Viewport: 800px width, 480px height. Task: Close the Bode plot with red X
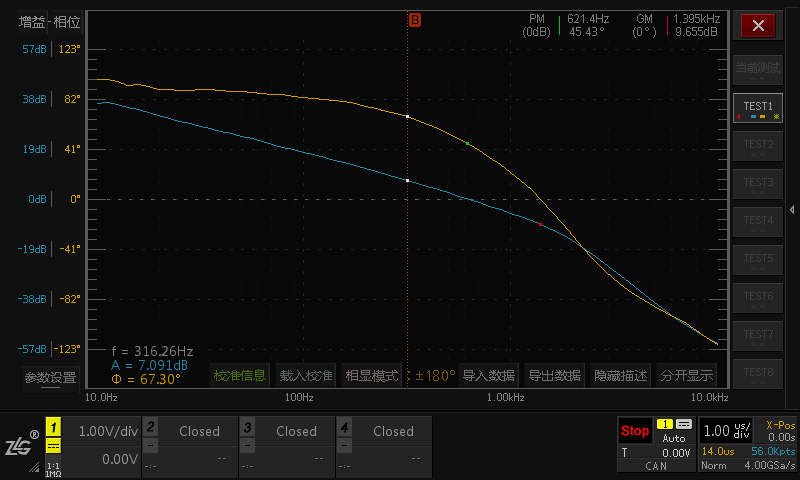(758, 26)
